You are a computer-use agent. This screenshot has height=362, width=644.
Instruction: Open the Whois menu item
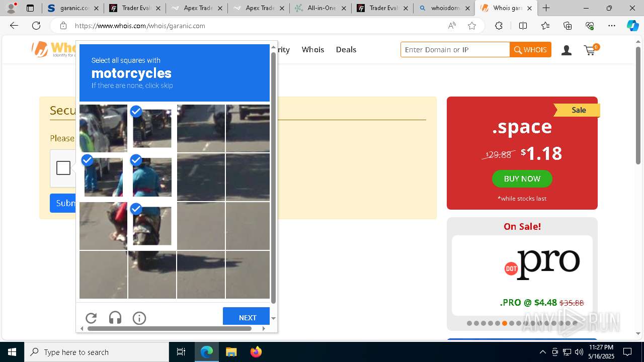pos(313,49)
